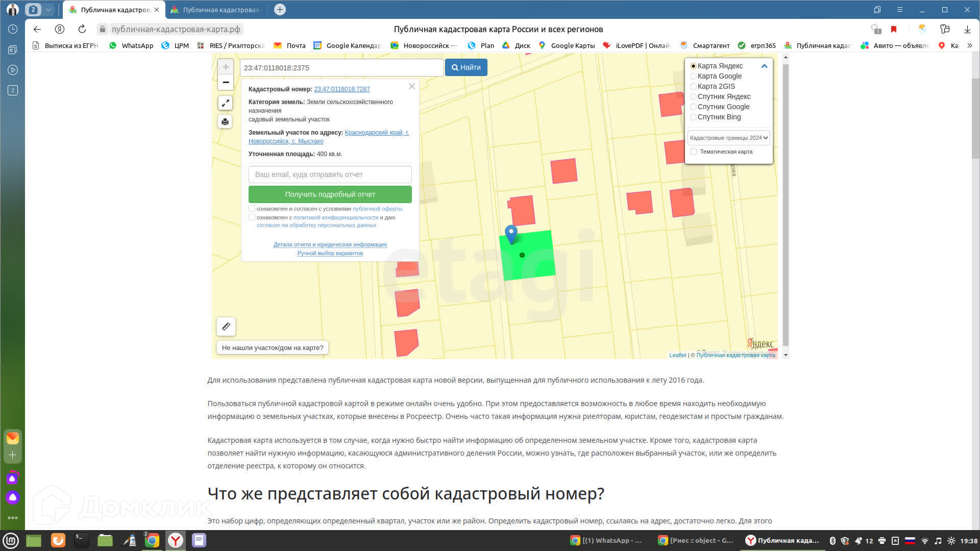Switch to second Публичная кадастровая tab
The height and width of the screenshot is (551, 980).
point(216,10)
